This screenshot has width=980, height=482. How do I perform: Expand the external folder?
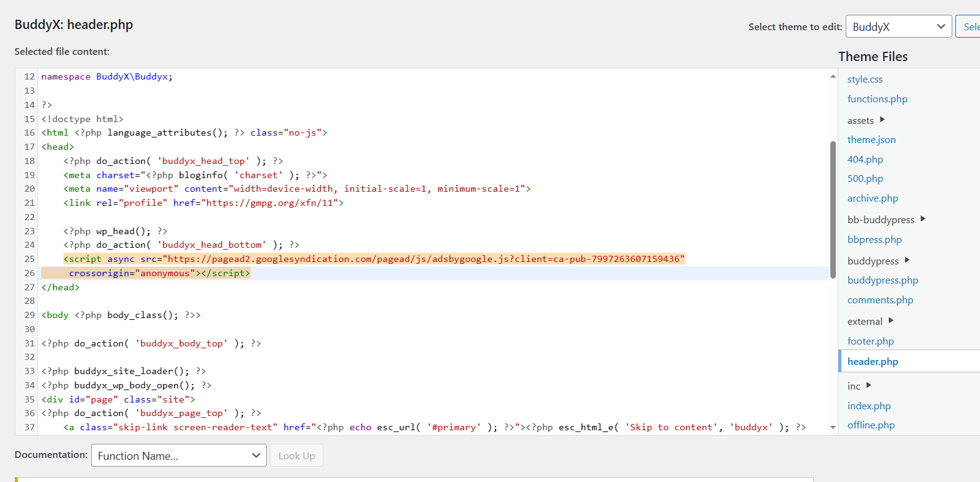click(x=870, y=321)
